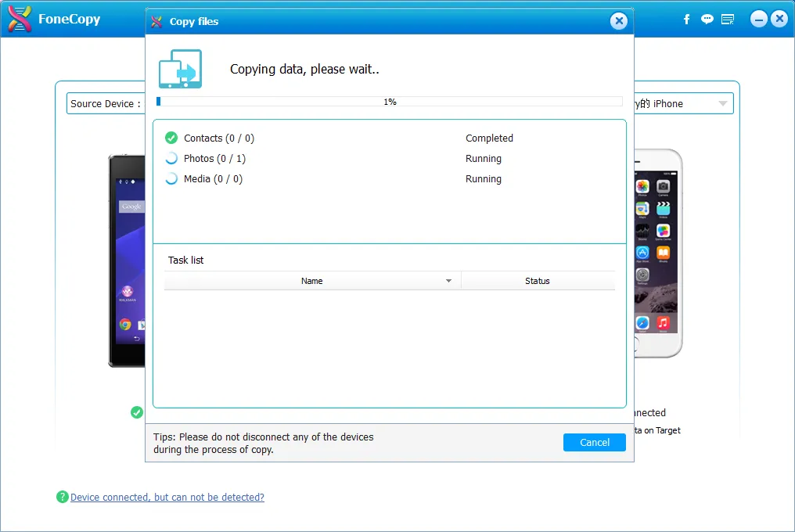The image size is (795, 532).
Task: Sort task list by Name column
Action: click(x=312, y=281)
